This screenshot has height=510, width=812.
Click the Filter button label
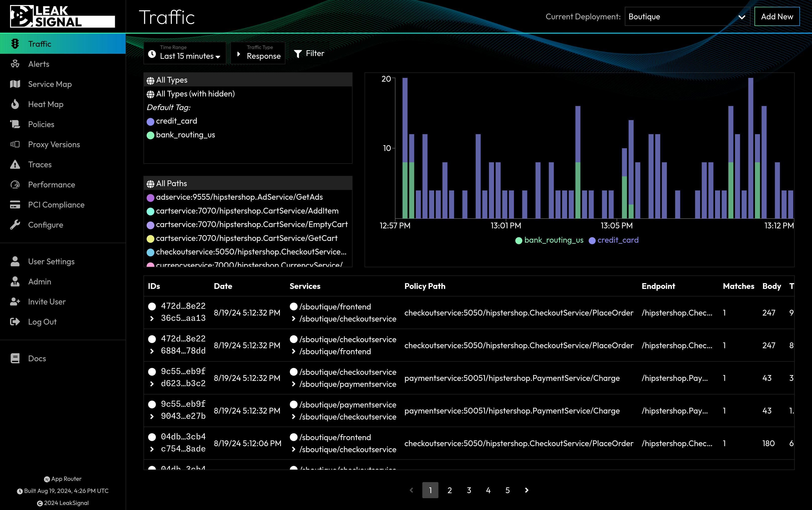[x=315, y=53]
